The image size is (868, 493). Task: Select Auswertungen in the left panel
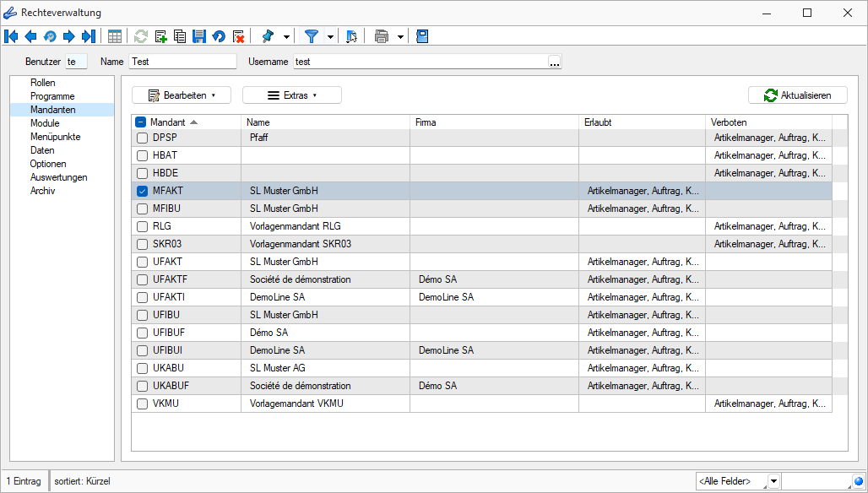[x=58, y=177]
